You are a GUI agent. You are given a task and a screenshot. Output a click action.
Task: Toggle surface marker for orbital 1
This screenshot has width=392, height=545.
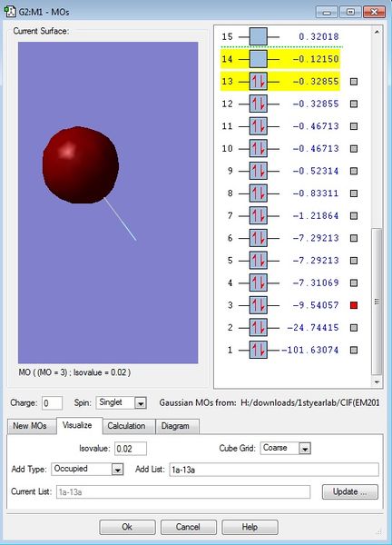(x=354, y=350)
